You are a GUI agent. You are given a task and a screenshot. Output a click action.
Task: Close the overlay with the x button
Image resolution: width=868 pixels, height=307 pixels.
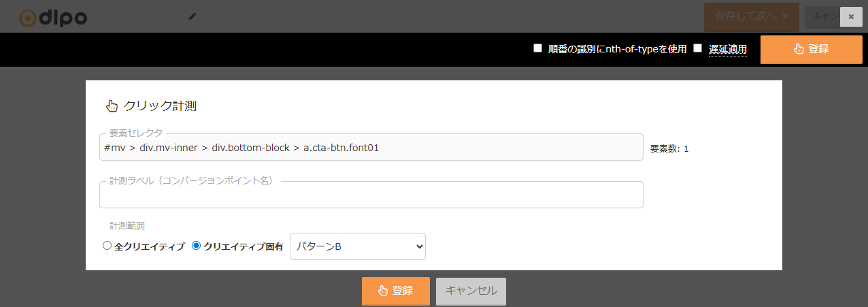(x=851, y=16)
